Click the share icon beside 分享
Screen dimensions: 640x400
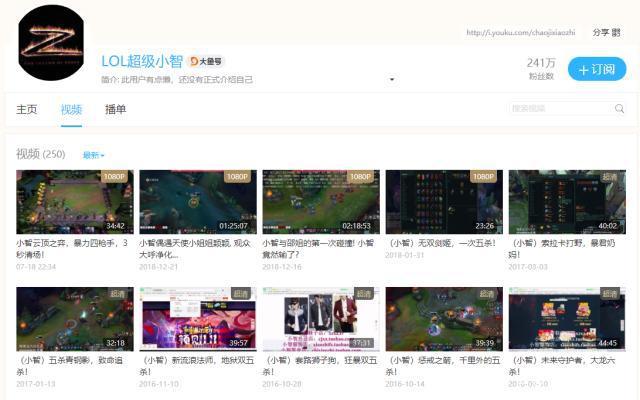coord(616,33)
